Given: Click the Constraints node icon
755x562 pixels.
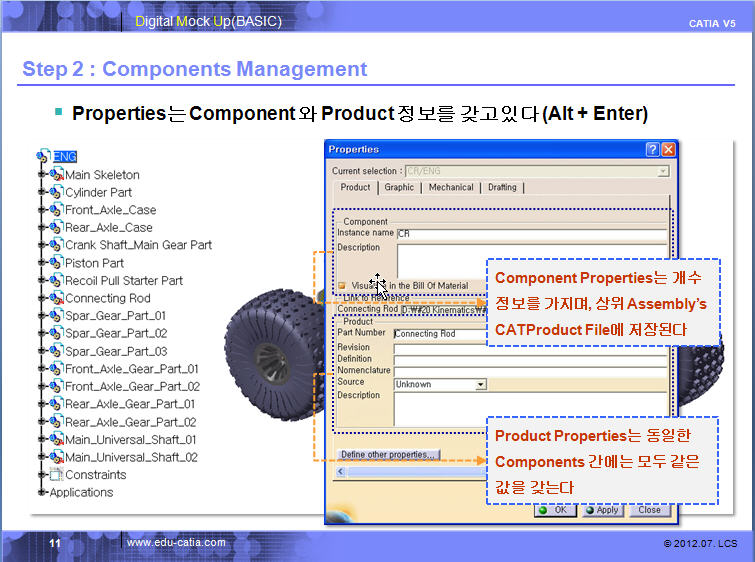Looking at the screenshot, I should (56, 474).
